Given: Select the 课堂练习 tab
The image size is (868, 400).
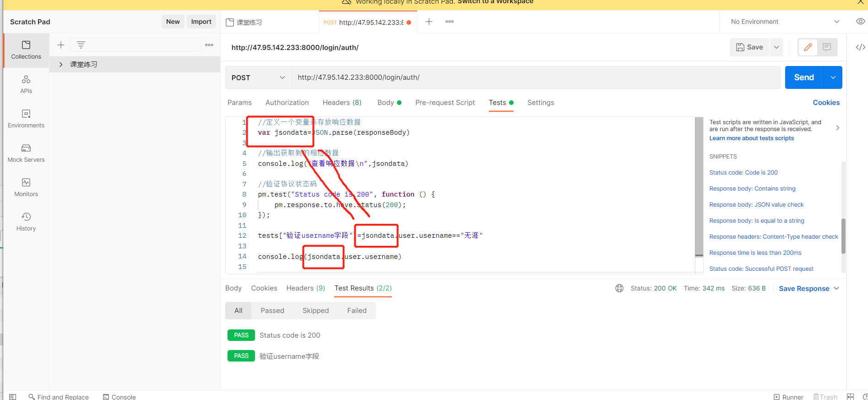Looking at the screenshot, I should point(249,22).
